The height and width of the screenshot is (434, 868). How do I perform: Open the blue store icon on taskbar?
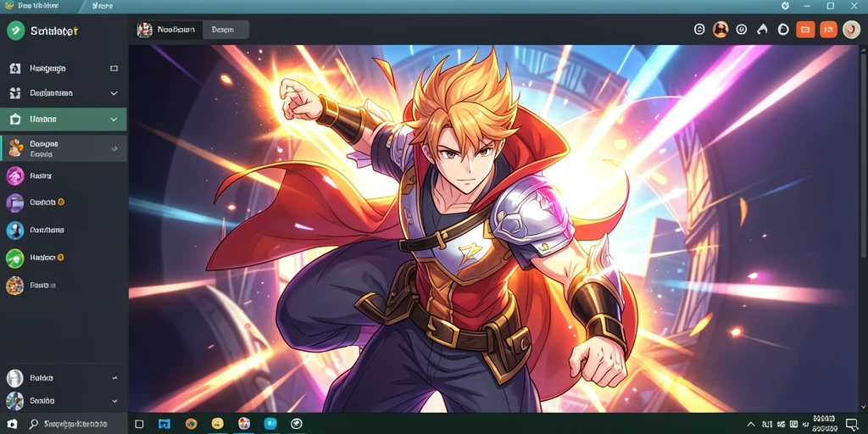(x=164, y=424)
